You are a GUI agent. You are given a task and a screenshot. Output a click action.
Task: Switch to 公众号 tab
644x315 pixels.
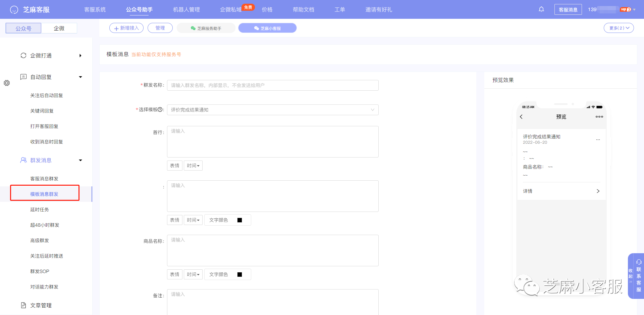click(x=23, y=28)
